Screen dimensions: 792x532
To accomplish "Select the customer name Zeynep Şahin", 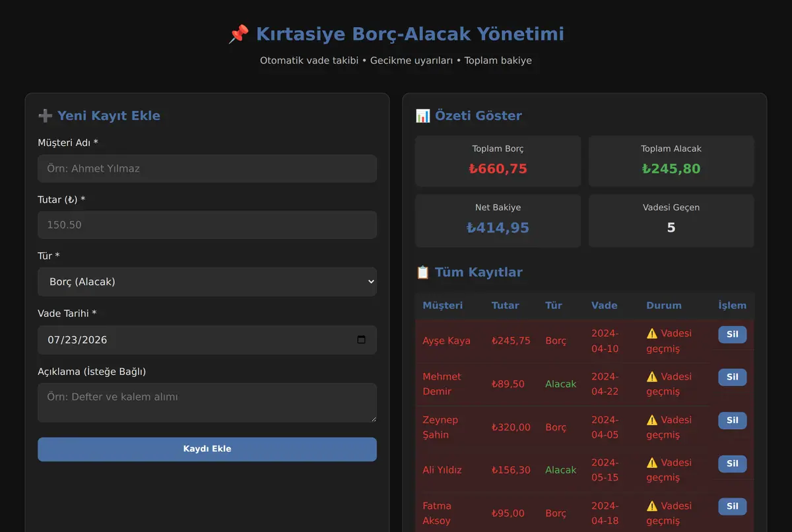I will tap(440, 427).
